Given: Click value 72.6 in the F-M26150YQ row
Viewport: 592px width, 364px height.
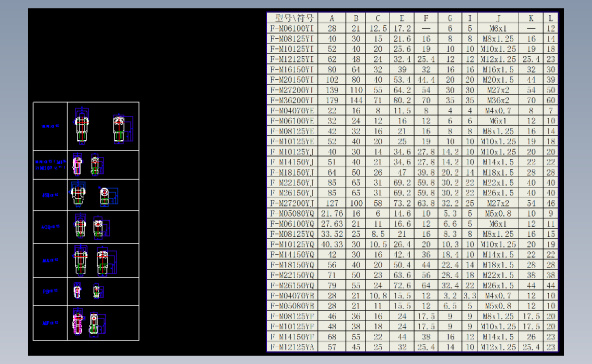Looking at the screenshot, I should pos(402,285).
